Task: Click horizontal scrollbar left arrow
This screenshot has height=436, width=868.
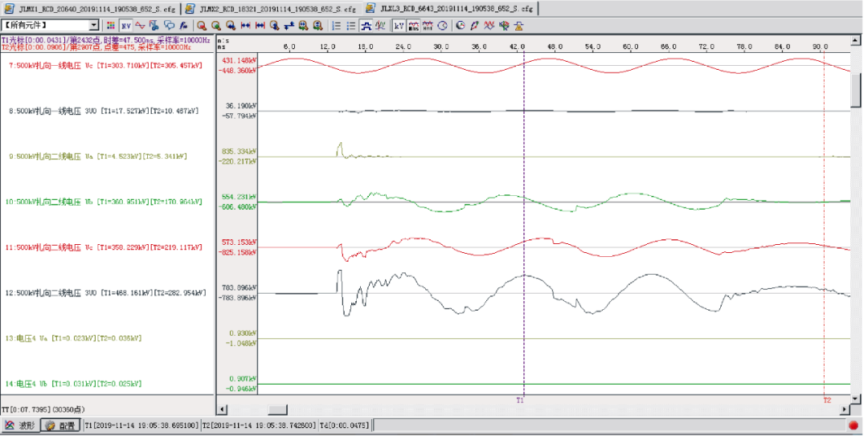Action: click(x=222, y=410)
